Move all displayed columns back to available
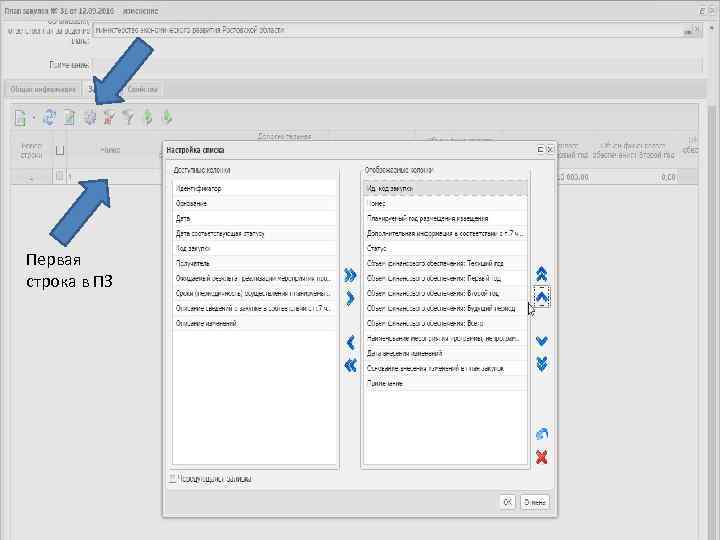The height and width of the screenshot is (540, 720). point(350,365)
